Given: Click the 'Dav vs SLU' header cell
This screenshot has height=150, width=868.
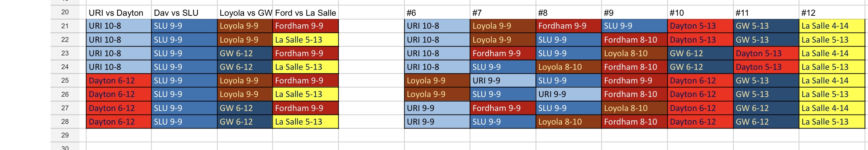Looking at the screenshot, I should (x=184, y=13).
